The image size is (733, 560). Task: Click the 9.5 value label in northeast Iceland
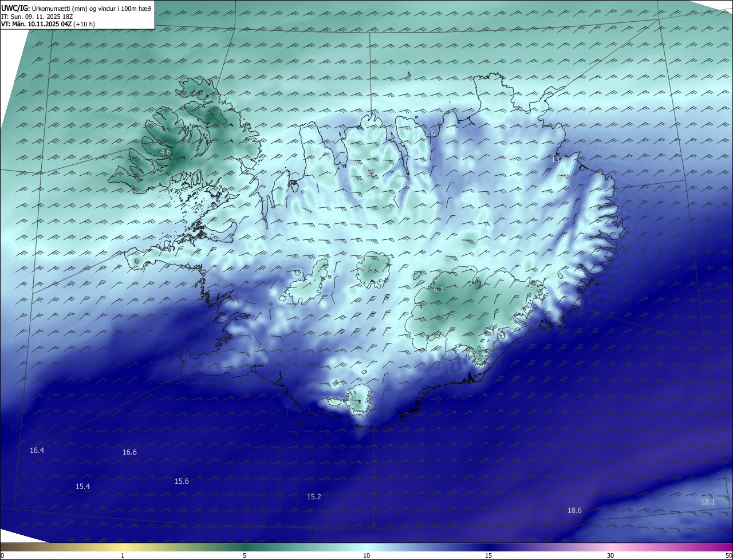(511, 157)
